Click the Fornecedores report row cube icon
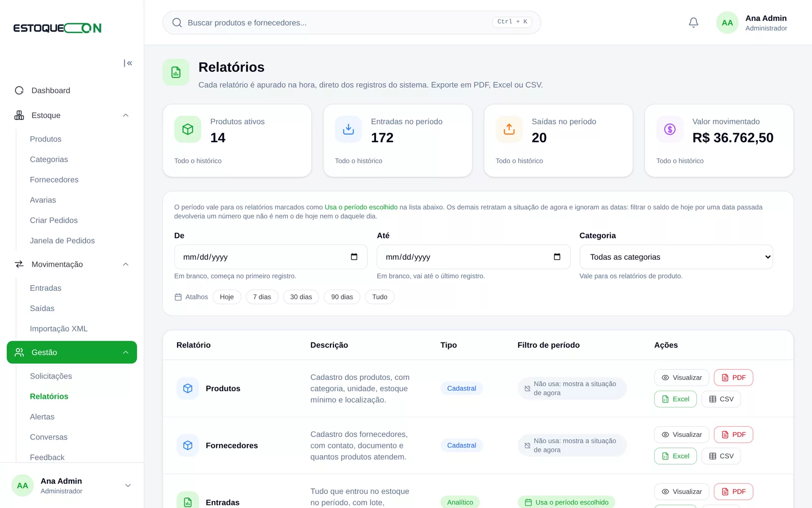 pyautogui.click(x=188, y=445)
